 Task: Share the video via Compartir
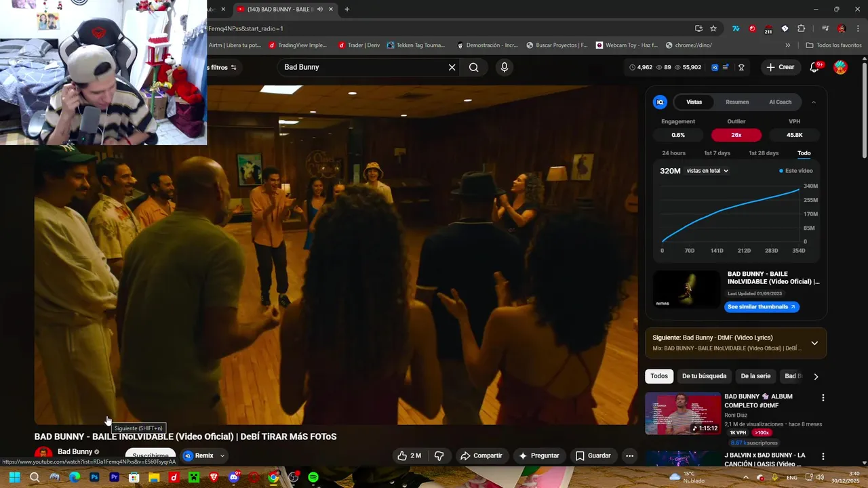481,455
